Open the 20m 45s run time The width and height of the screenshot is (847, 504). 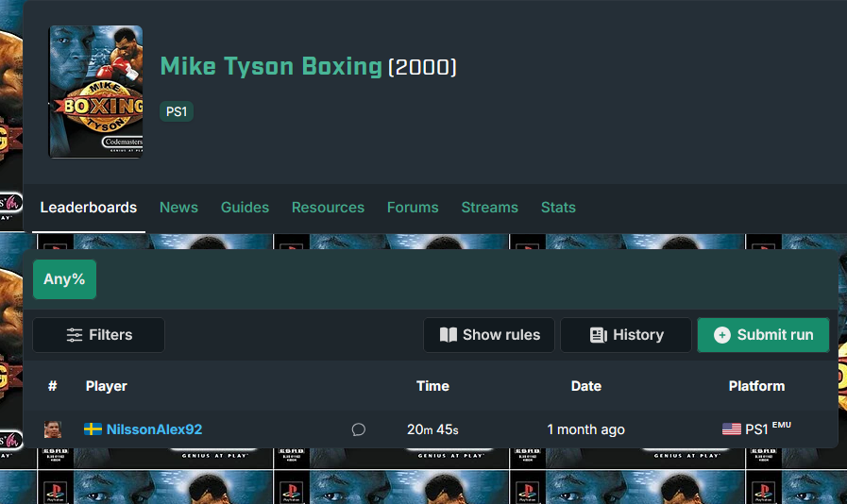tap(432, 429)
